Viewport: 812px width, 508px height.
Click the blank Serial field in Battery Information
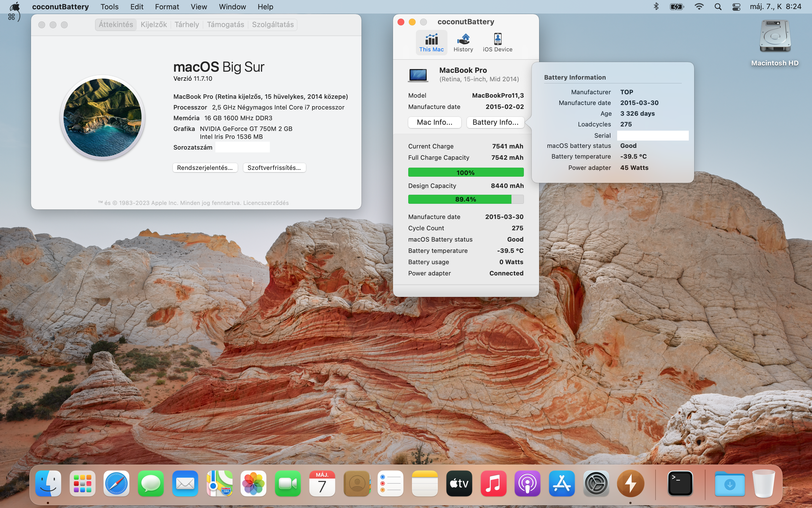pyautogui.click(x=653, y=135)
